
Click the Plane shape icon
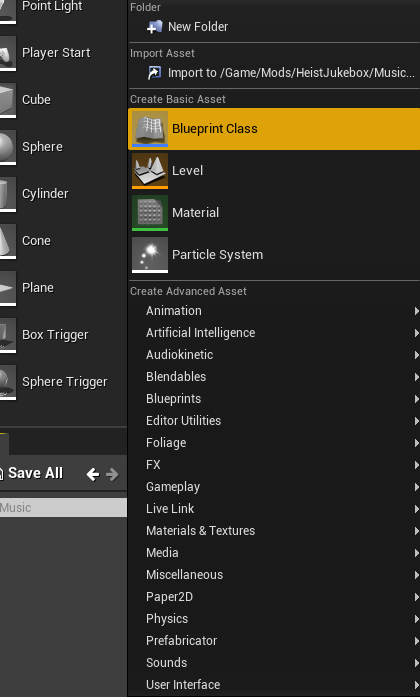pos(8,288)
